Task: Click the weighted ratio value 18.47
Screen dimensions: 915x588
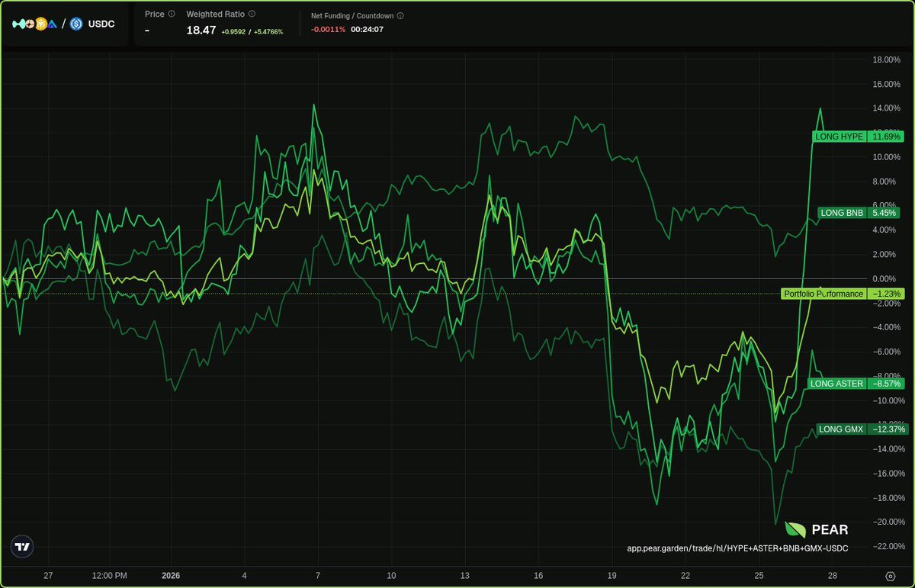Action: click(x=201, y=30)
